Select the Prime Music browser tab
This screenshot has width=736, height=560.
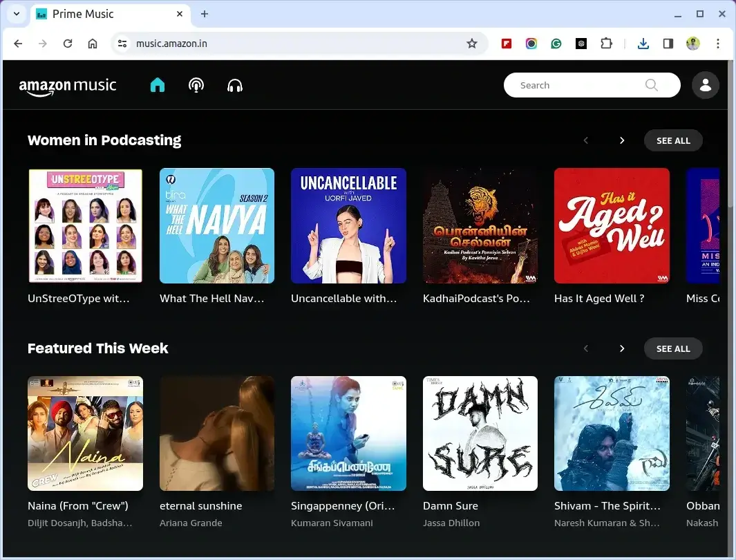(x=104, y=14)
